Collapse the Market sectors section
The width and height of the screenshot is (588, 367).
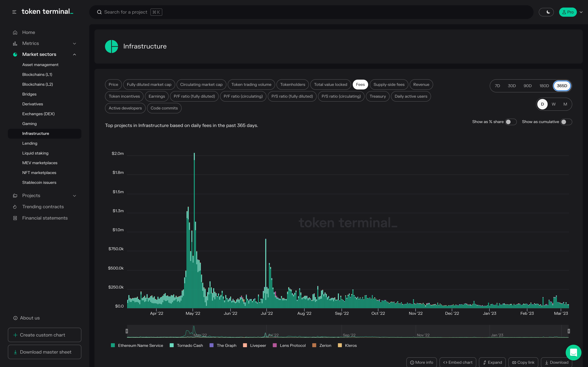[75, 54]
